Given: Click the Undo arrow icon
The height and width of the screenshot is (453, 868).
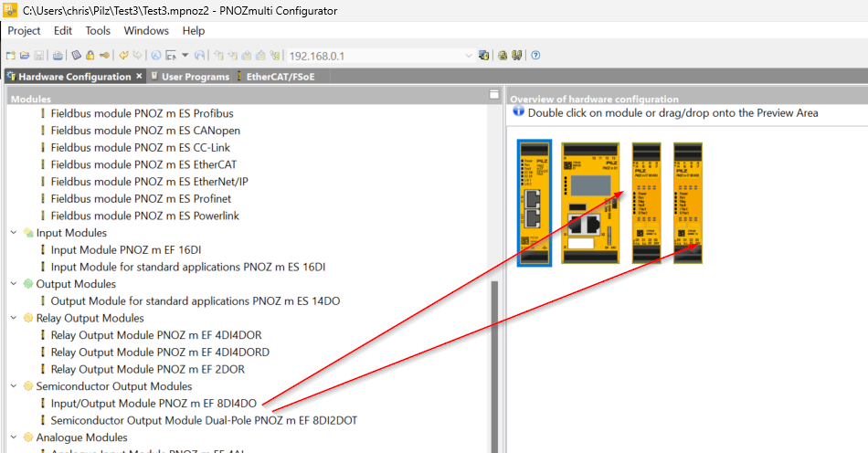Looking at the screenshot, I should click(x=123, y=56).
